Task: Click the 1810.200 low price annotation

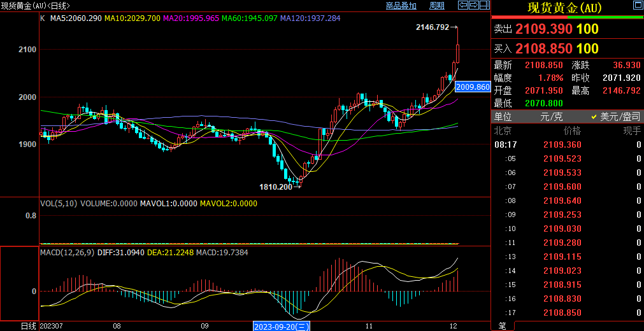Action: pos(275,187)
